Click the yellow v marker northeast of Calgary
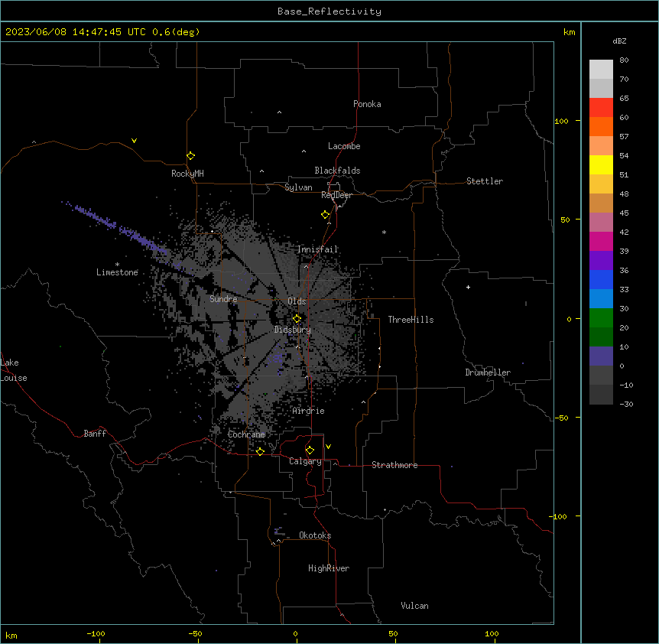This screenshot has width=659, height=644. click(x=328, y=447)
